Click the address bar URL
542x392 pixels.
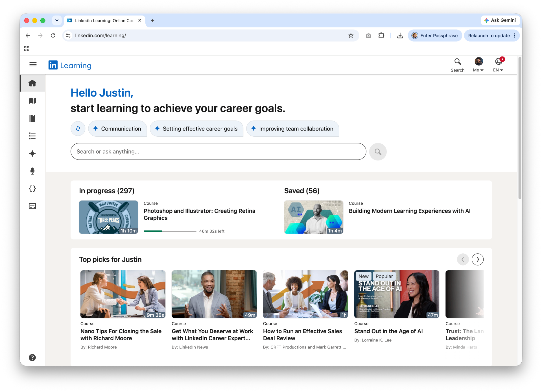(x=100, y=36)
